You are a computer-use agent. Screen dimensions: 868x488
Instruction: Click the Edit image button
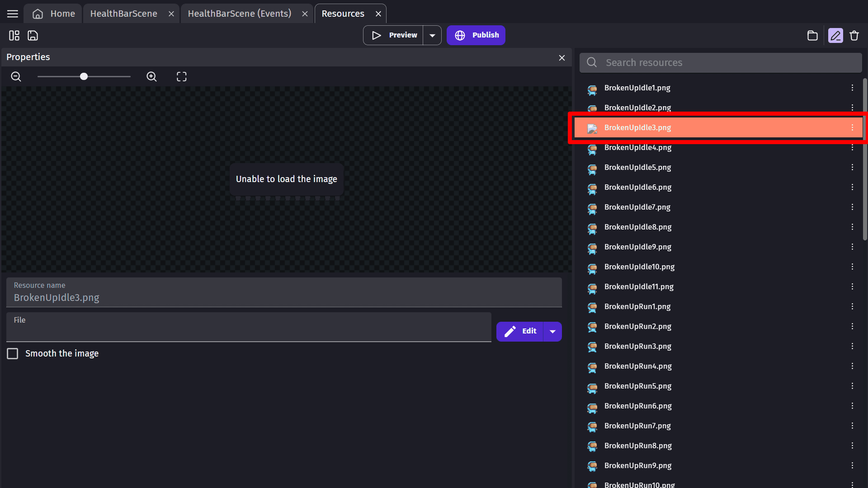[x=520, y=331]
